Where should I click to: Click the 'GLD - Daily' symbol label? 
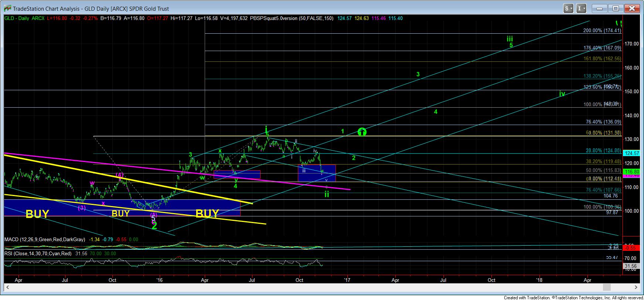[x=17, y=18]
